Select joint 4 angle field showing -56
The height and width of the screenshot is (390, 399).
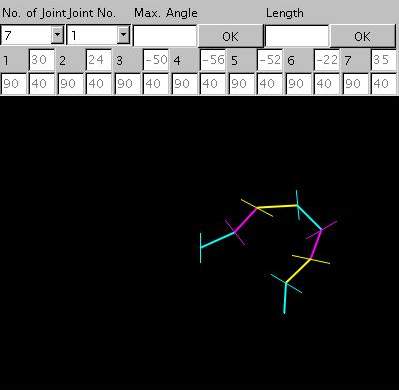[213, 60]
